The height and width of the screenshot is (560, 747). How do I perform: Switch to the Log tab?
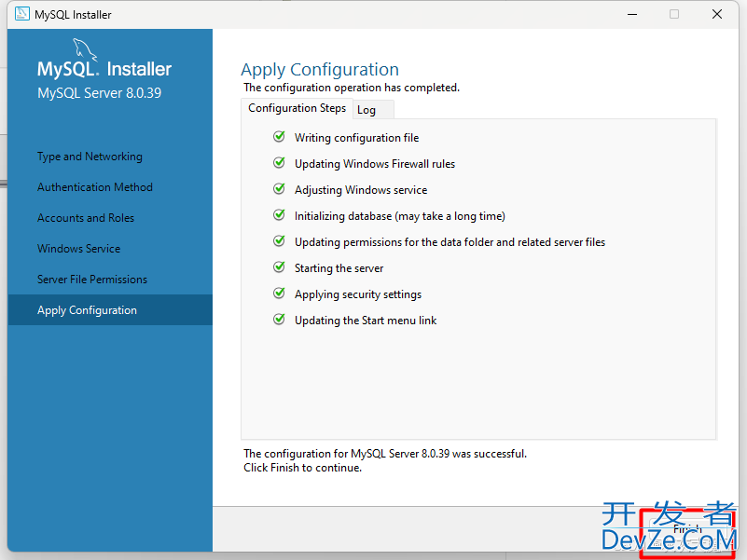pos(373,110)
